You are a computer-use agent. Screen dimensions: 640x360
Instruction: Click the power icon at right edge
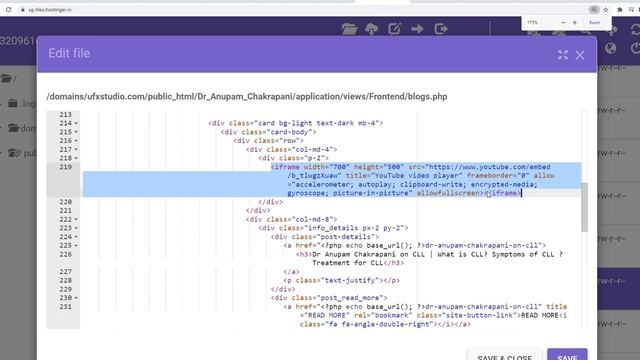(x=635, y=48)
